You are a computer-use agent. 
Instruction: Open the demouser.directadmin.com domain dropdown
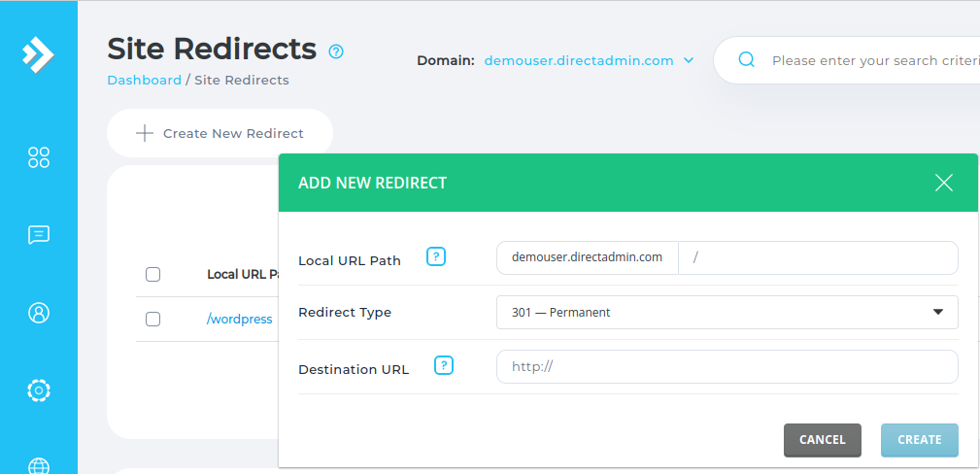589,60
